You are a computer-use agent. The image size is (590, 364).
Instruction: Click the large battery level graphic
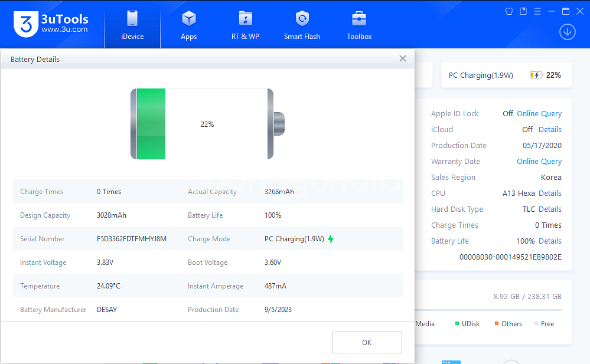click(207, 124)
